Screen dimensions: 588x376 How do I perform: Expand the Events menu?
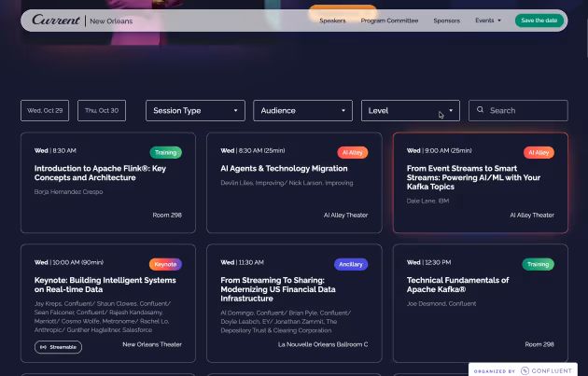pos(488,21)
